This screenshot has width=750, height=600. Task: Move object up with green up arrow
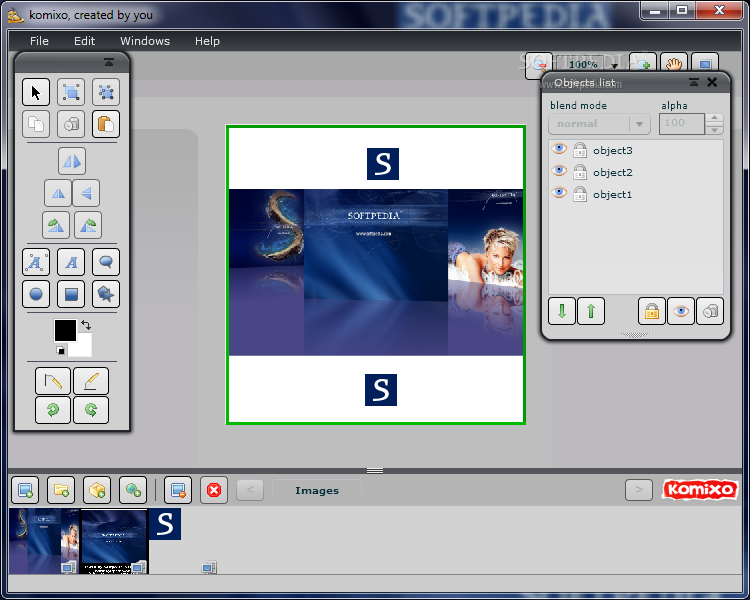[x=591, y=311]
